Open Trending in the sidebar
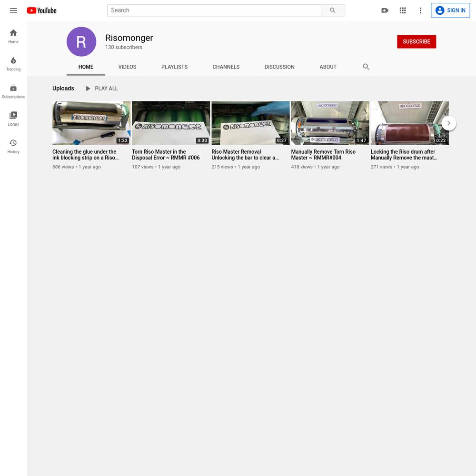The height and width of the screenshot is (476, 476). 13,64
